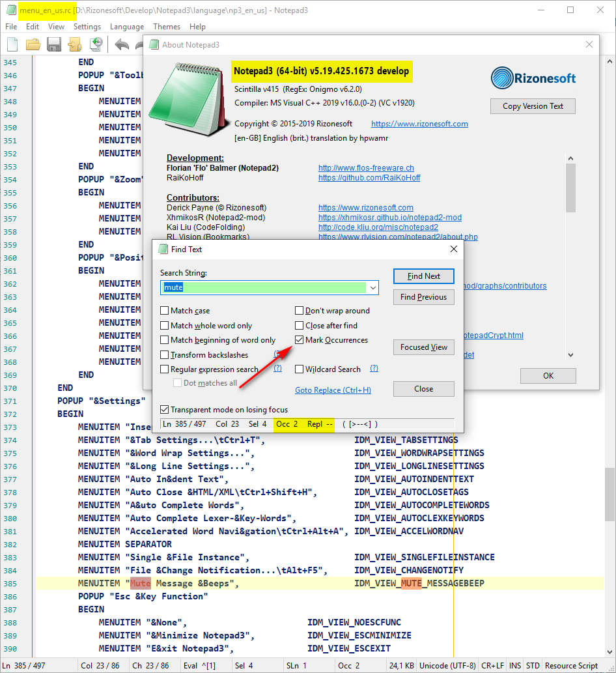Undo last edit using the back arrow icon
Viewport: 616px width, 673px height.
pos(122,44)
